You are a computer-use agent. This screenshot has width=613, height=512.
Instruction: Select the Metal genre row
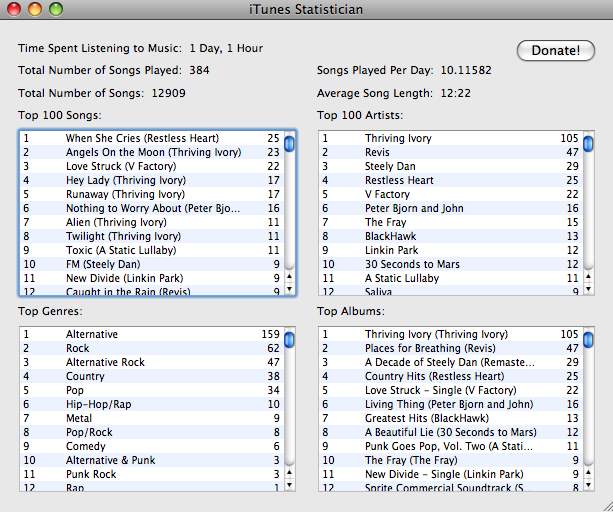pyautogui.click(x=152, y=418)
